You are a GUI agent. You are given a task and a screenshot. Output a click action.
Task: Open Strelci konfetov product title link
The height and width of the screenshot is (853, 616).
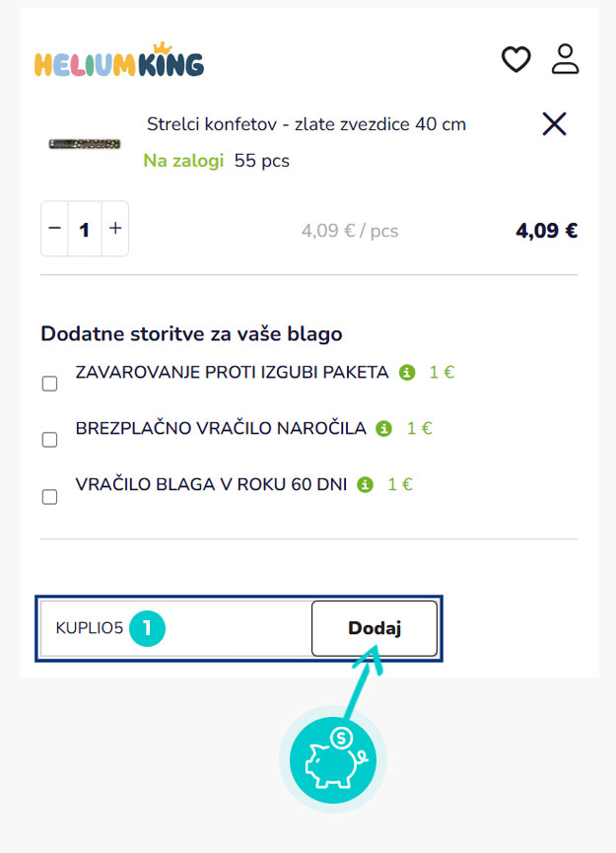tap(307, 124)
